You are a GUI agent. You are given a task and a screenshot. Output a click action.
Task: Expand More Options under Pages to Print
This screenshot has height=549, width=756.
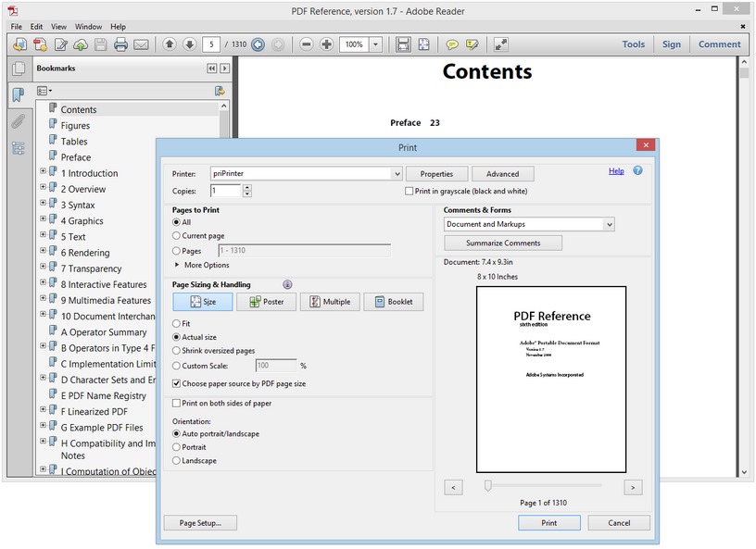tap(177, 265)
